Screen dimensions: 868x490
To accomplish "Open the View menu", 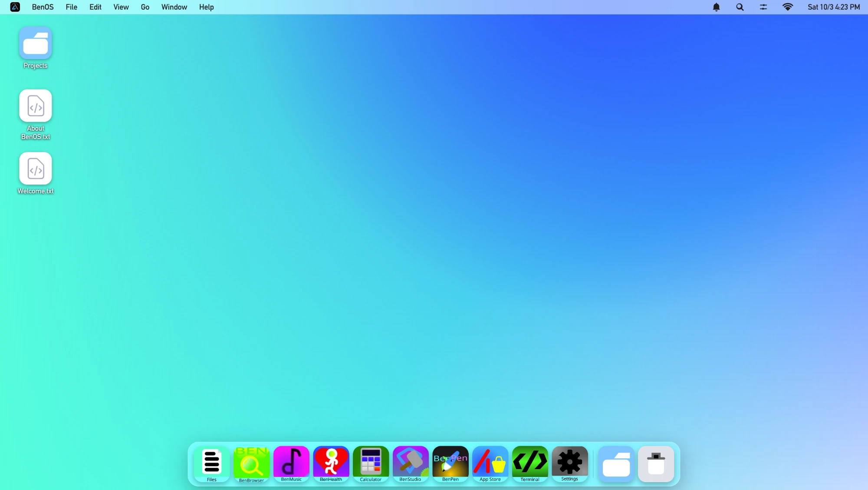I will coord(121,7).
